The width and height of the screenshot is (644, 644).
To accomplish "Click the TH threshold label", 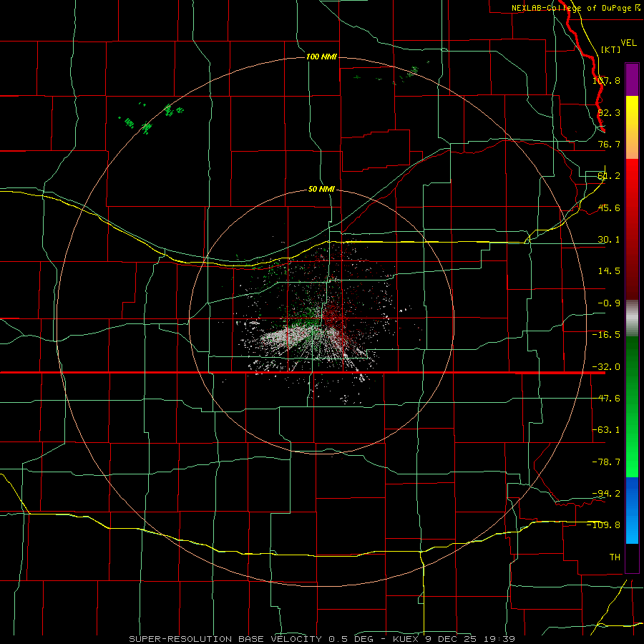I will 615,557.
